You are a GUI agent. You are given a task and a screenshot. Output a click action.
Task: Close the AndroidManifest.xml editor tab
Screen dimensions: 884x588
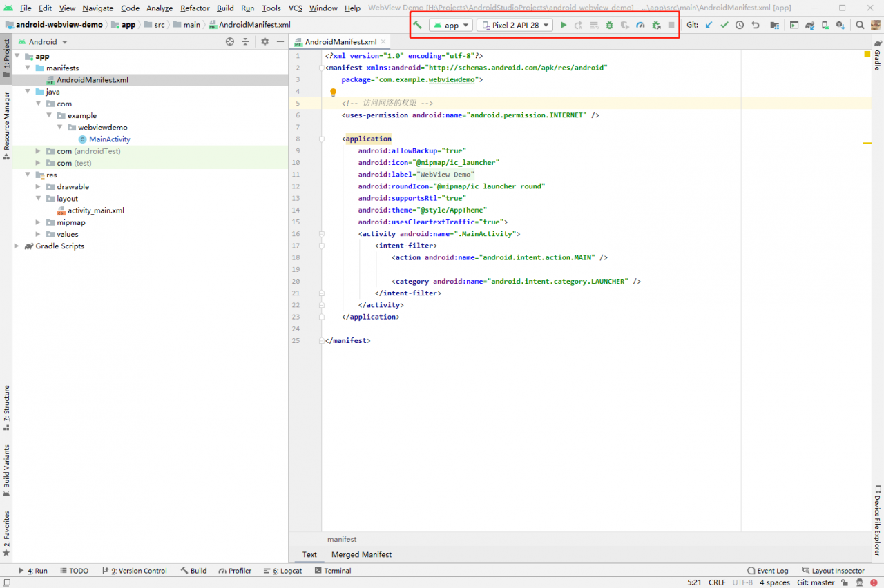tap(385, 41)
